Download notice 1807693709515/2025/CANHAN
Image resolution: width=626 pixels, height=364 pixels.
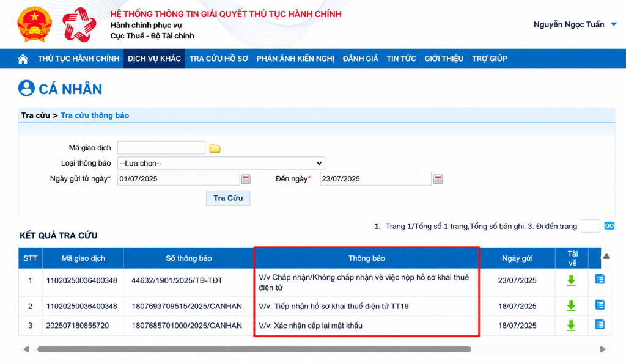[572, 306]
